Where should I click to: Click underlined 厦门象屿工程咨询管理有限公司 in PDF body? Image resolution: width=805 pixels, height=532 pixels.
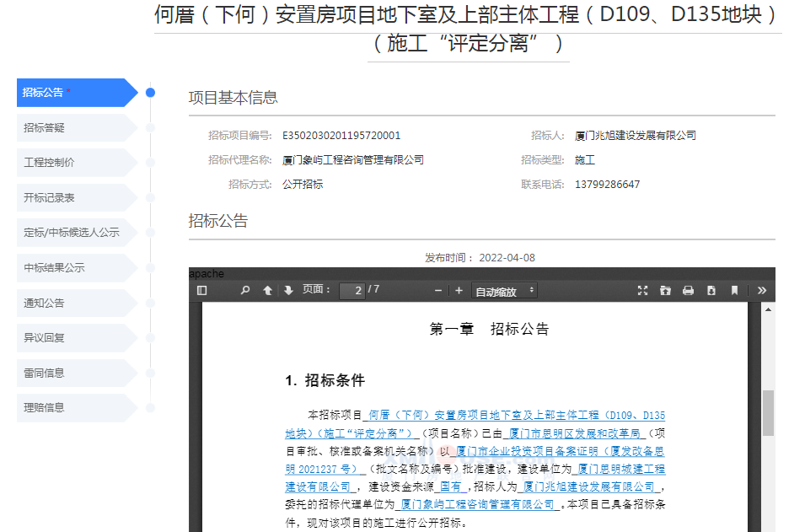pyautogui.click(x=477, y=504)
